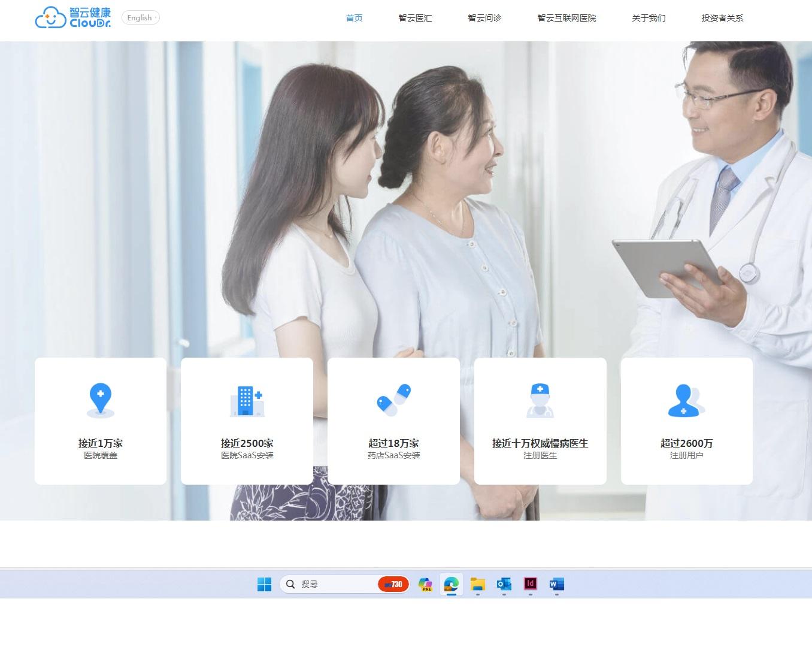This screenshot has height=647, width=812.
Task: Open Microsoft Edge from the taskbar
Action: pos(451,584)
